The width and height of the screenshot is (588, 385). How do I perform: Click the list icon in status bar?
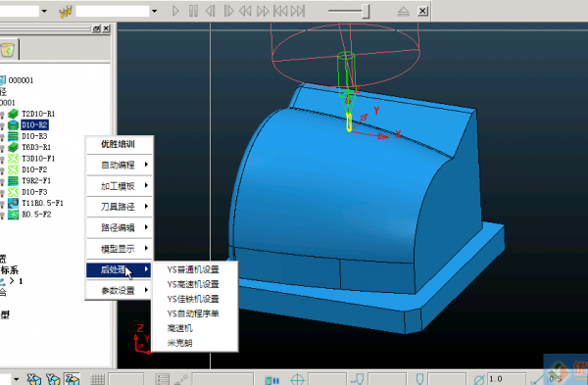pyautogui.click(x=163, y=379)
